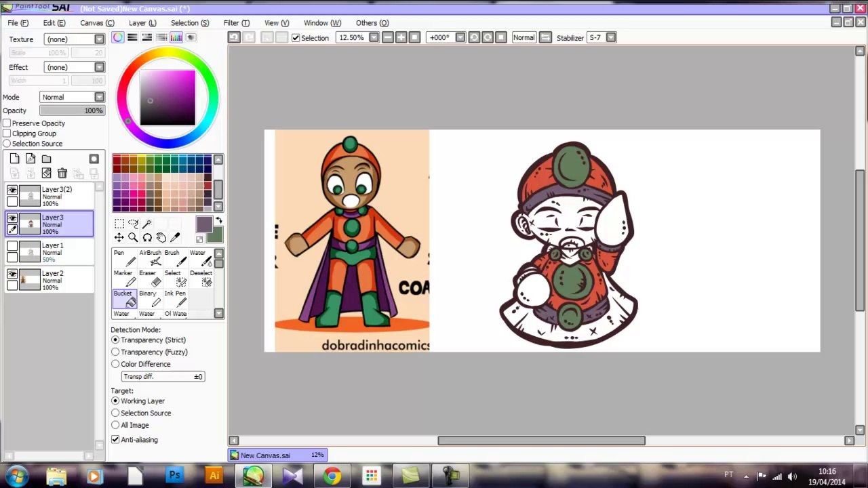Viewport: 868px width, 488px height.
Task: Pick the Deselect brush tool
Action: pyautogui.click(x=199, y=279)
